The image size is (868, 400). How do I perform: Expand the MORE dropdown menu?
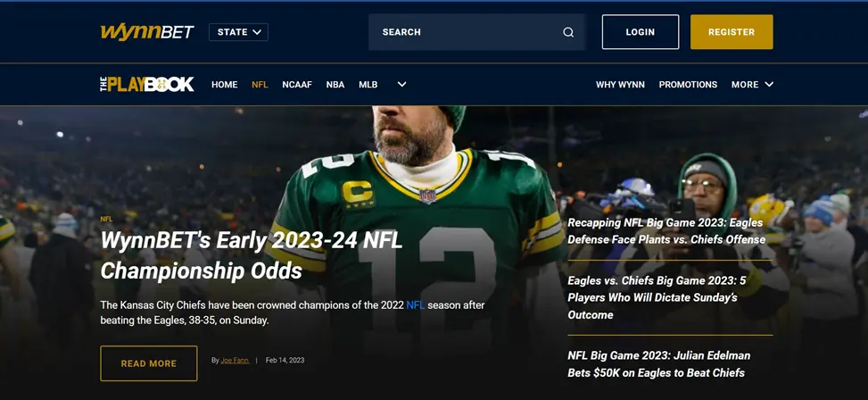click(x=752, y=85)
